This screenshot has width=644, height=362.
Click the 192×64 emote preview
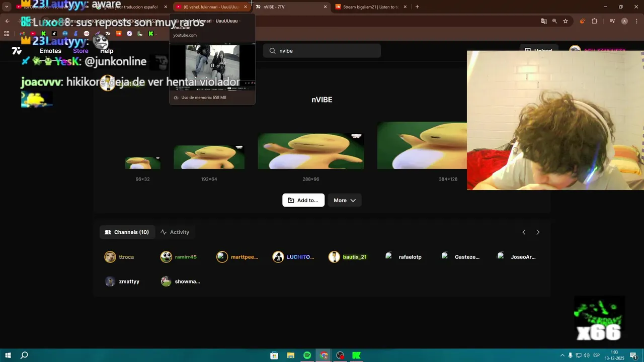tap(209, 157)
